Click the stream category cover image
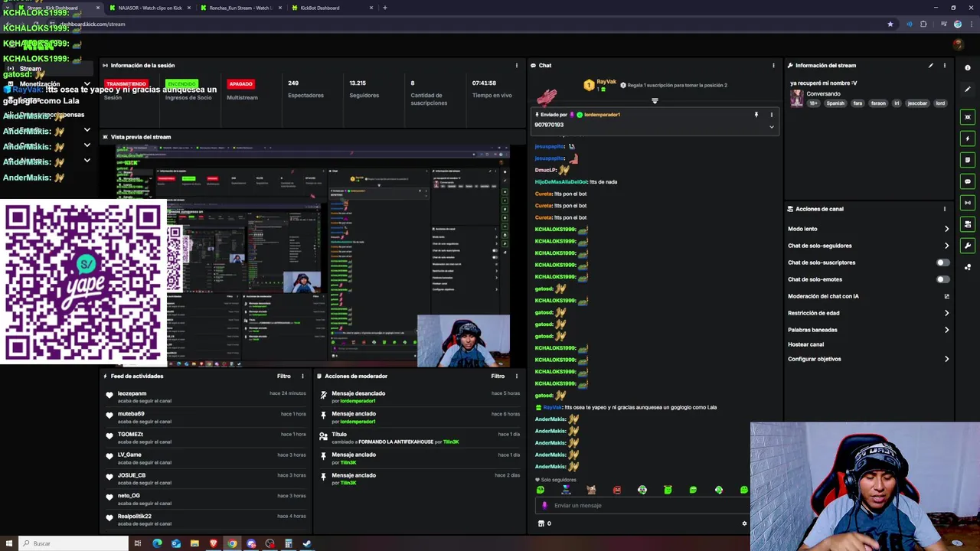 coord(797,98)
